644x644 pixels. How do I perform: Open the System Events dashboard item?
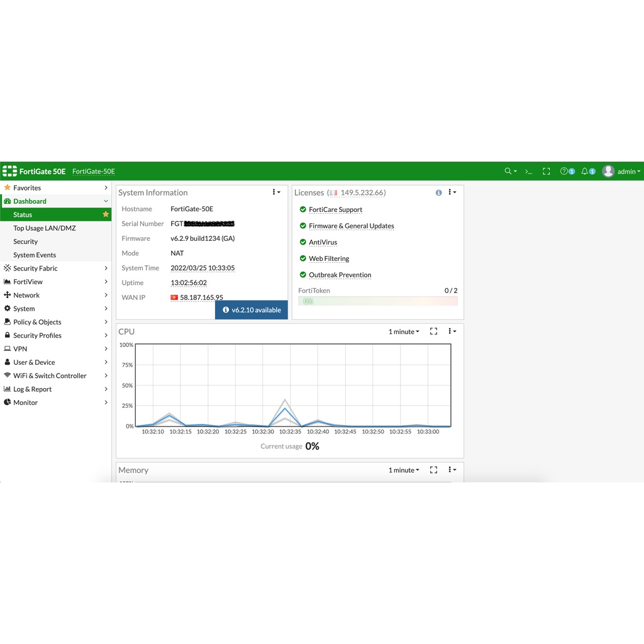[x=55, y=255]
